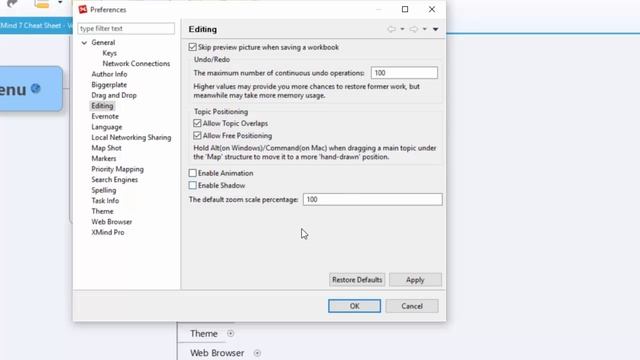Open Search Engines preferences

coord(114,180)
